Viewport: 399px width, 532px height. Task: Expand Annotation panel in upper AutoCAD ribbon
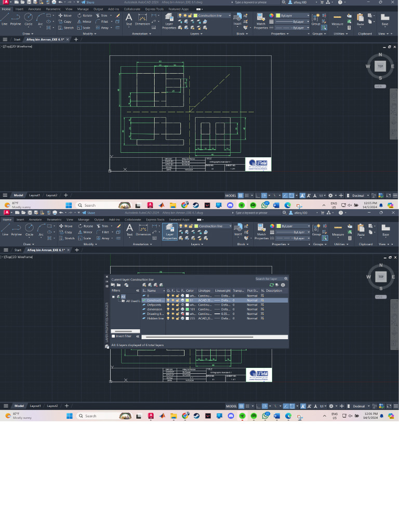[141, 34]
